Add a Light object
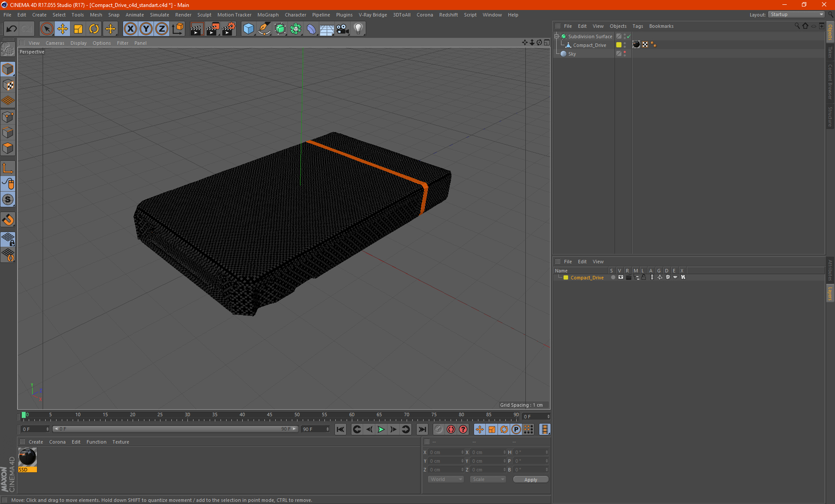 pyautogui.click(x=358, y=29)
